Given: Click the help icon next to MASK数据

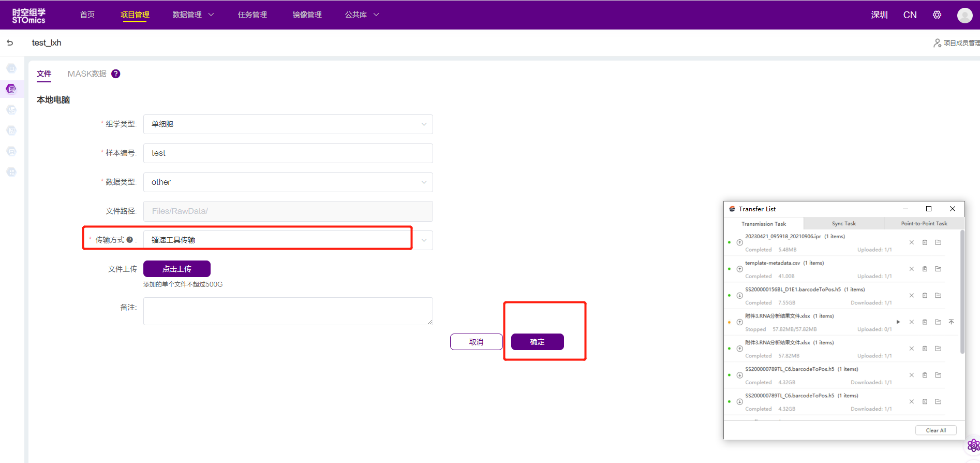Looking at the screenshot, I should coord(116,74).
